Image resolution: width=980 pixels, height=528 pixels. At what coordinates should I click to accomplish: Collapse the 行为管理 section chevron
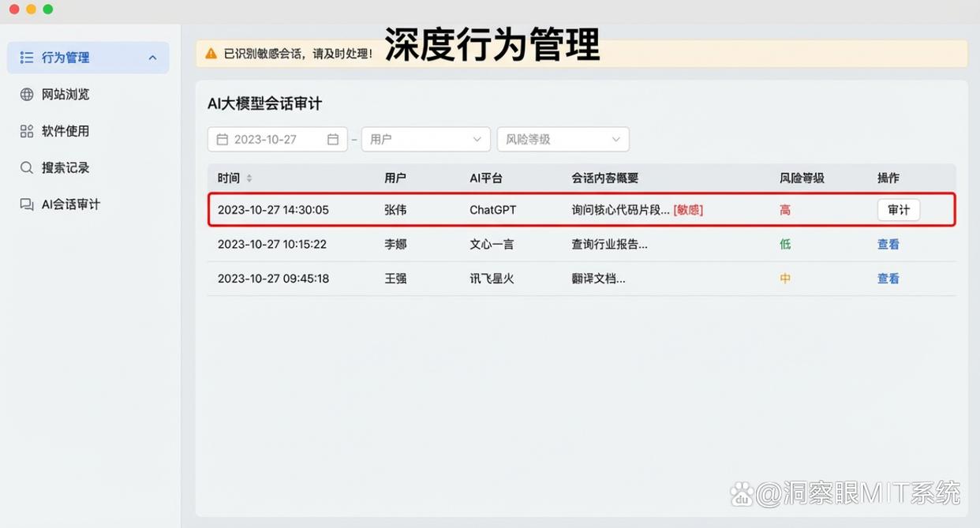point(152,58)
